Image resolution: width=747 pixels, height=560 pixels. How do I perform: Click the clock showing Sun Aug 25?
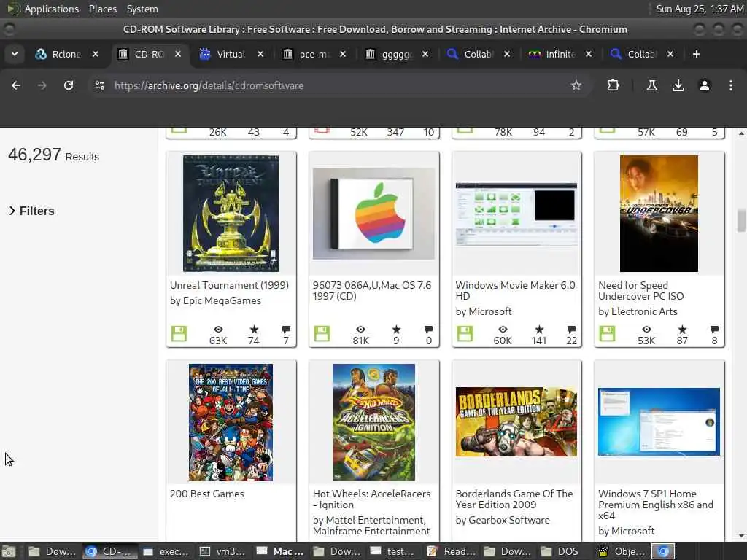coord(700,9)
